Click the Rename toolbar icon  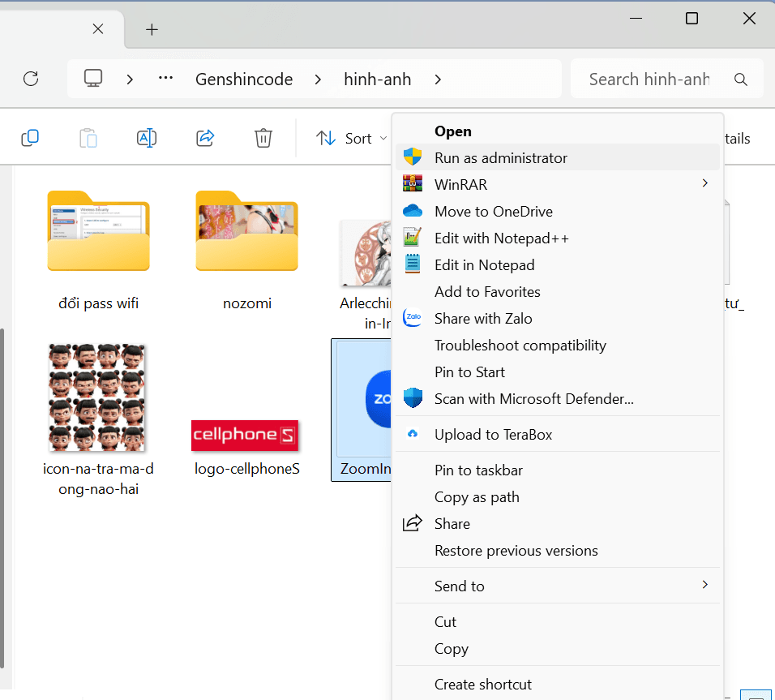click(x=147, y=138)
